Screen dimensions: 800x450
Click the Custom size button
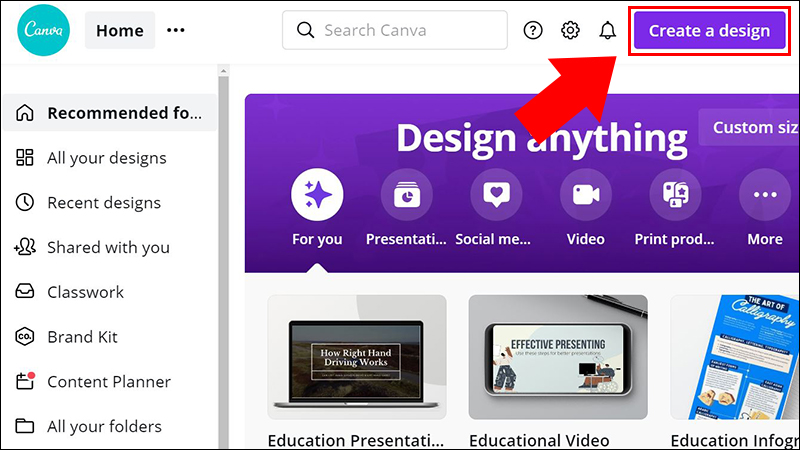748,127
